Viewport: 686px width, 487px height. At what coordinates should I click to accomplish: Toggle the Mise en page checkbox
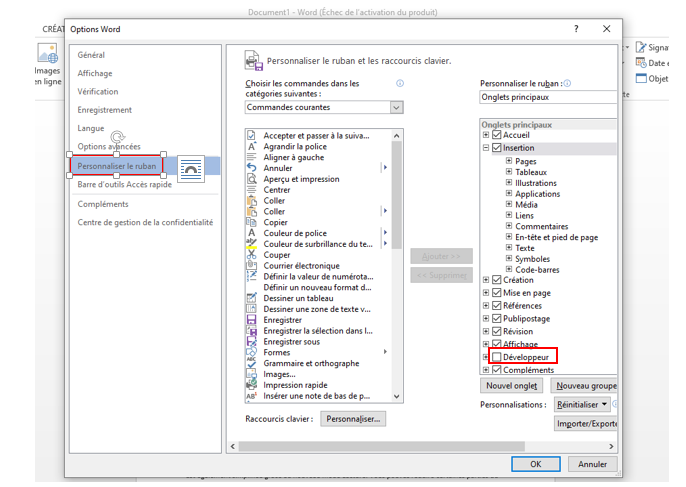coord(497,293)
